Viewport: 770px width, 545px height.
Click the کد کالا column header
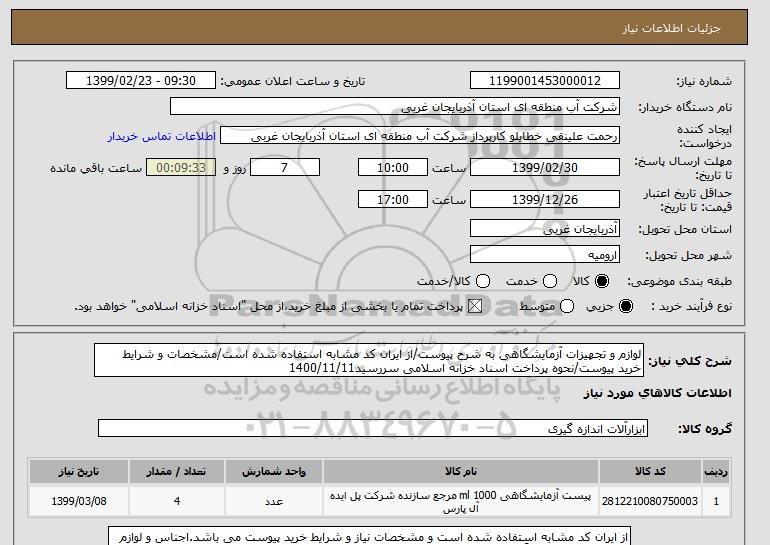coord(650,471)
